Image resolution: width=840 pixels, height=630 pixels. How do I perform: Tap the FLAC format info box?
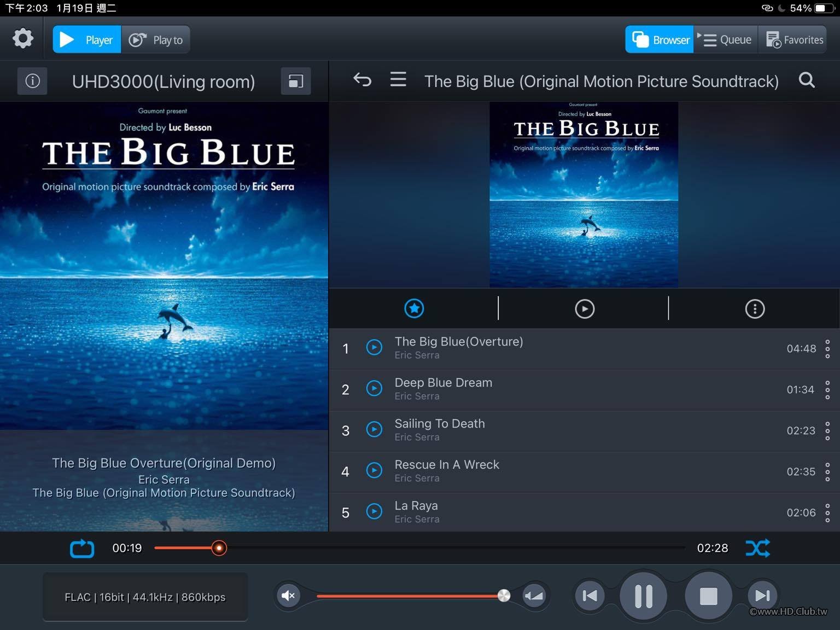click(145, 597)
